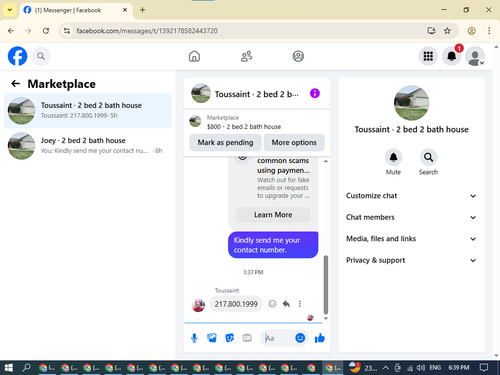This screenshot has height=375, width=500.
Task: Go back from Marketplace with left arrow
Action: pyautogui.click(x=16, y=83)
